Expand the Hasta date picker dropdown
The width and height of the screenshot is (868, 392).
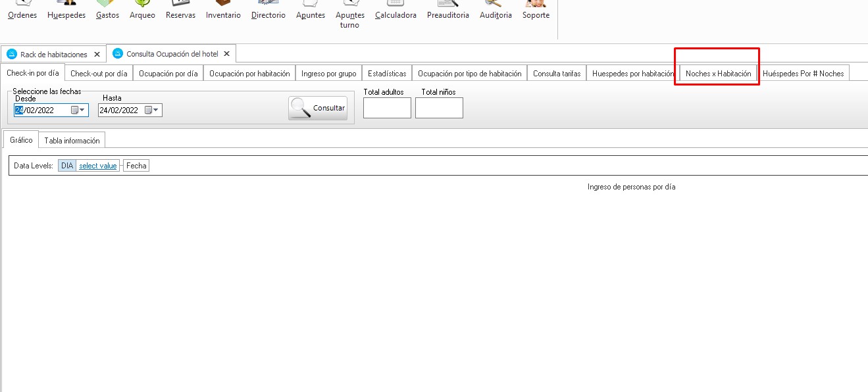tap(156, 110)
